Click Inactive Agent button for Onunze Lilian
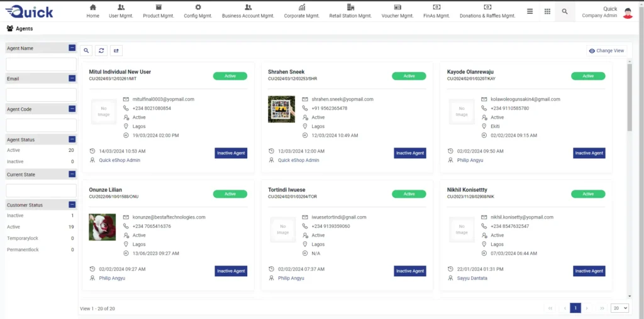Viewport: 644px width, 319px height. (231, 271)
